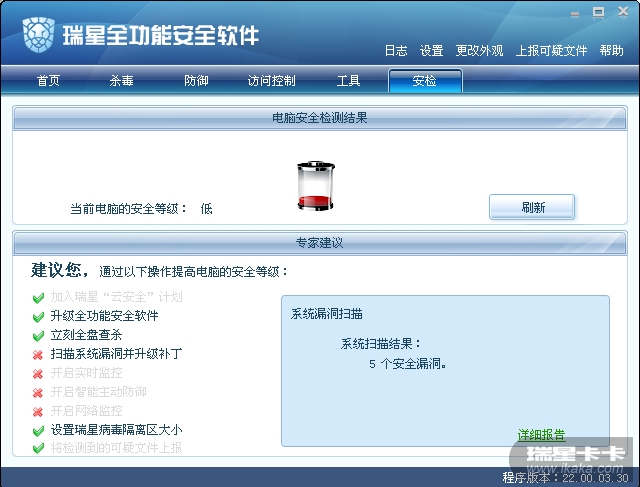This screenshot has height=487, width=640.
Task: Click the 专家建议 section header
Action: 320,243
